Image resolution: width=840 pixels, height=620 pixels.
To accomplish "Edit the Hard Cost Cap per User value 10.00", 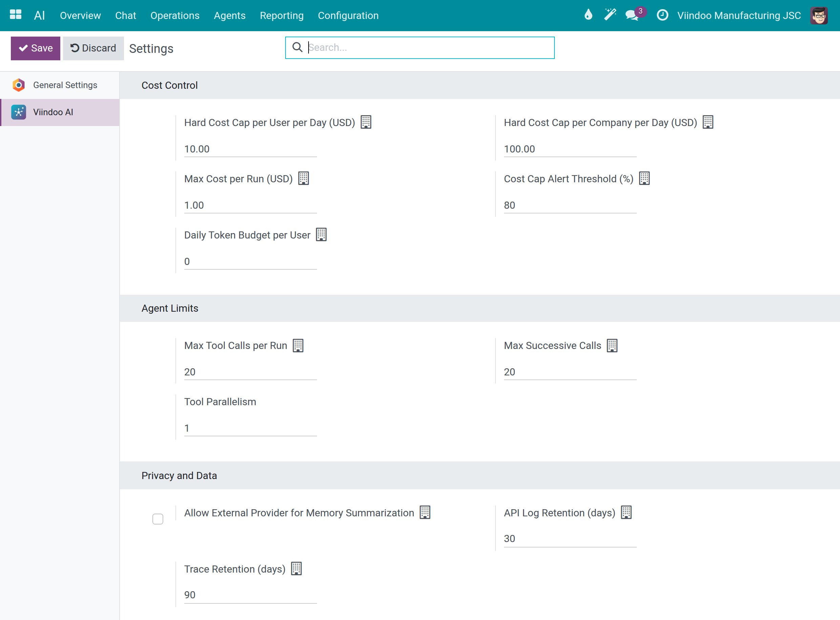I will pyautogui.click(x=250, y=149).
